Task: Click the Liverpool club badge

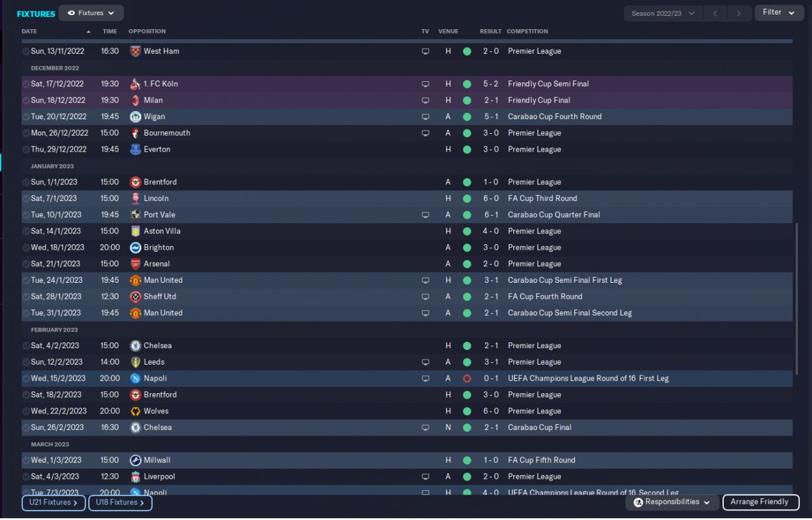Action: 135,477
